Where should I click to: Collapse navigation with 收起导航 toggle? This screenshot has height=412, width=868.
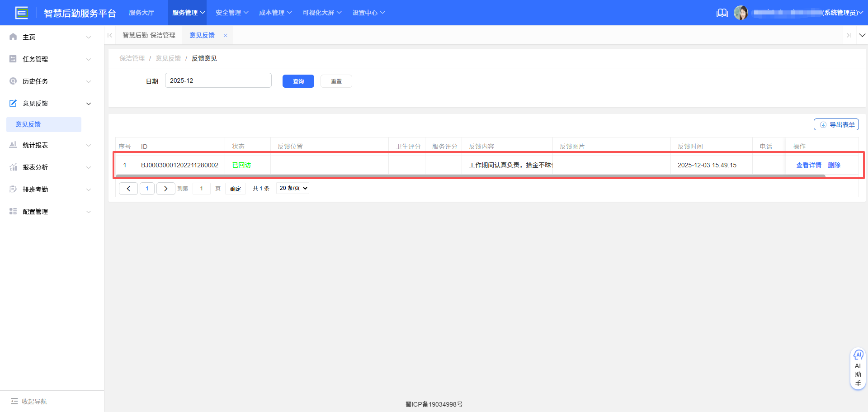tap(28, 401)
